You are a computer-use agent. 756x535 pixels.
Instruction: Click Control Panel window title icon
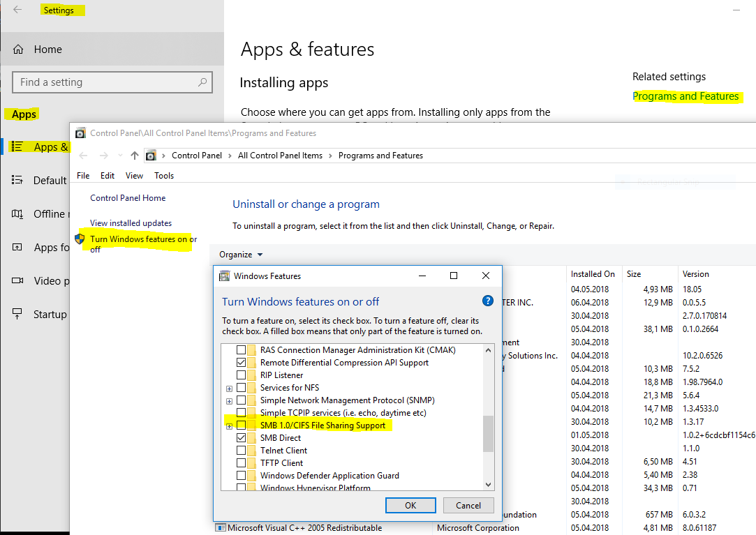click(80, 133)
